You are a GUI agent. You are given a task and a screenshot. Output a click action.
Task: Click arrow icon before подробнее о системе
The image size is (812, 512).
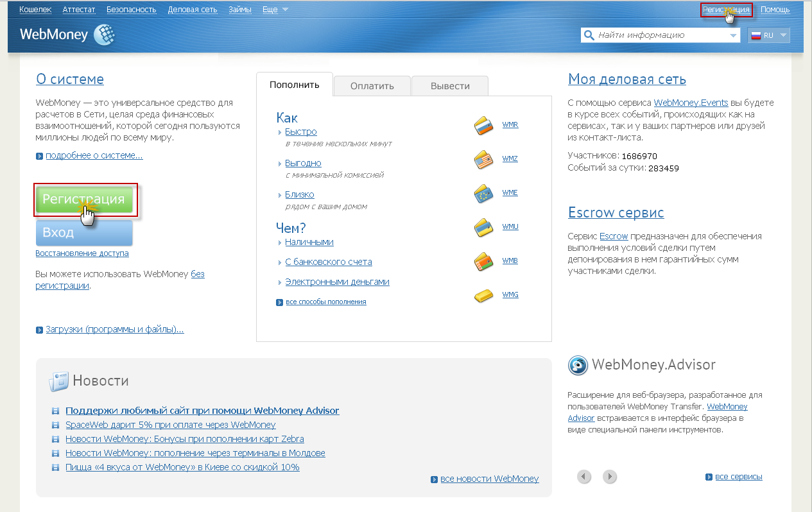click(40, 156)
